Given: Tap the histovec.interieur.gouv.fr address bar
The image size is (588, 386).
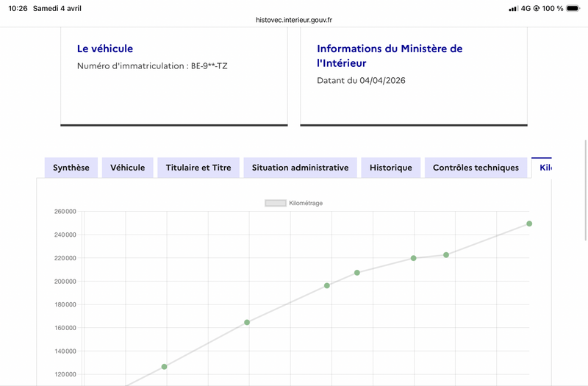Looking at the screenshot, I should point(294,20).
